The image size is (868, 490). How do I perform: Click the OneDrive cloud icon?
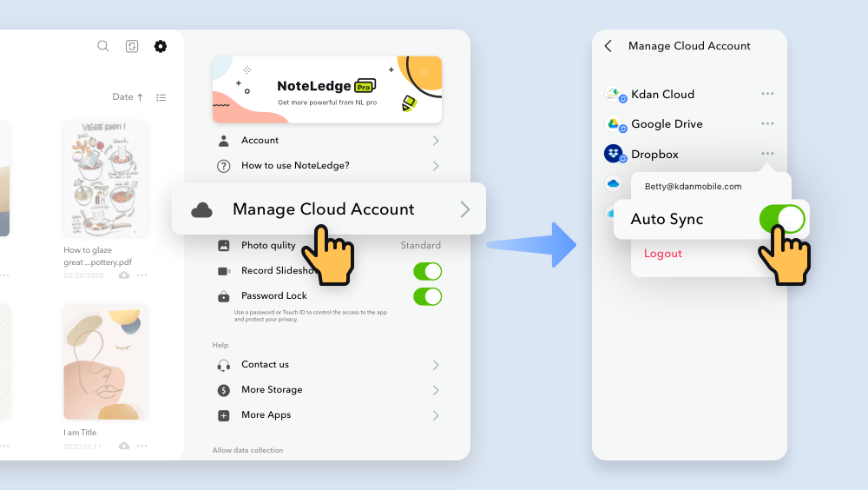pos(613,183)
